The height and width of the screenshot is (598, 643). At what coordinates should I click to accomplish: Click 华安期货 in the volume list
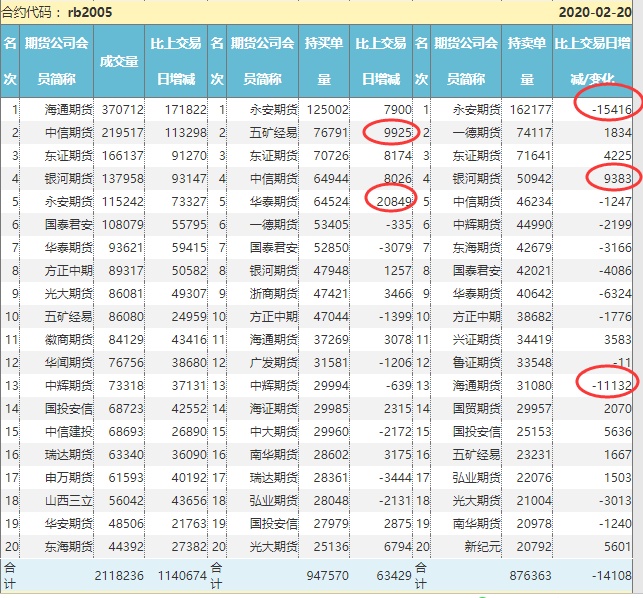(x=68, y=523)
